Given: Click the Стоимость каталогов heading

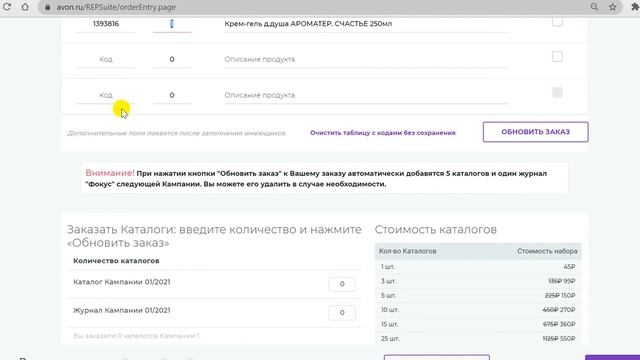Looking at the screenshot, I should click(x=436, y=229).
